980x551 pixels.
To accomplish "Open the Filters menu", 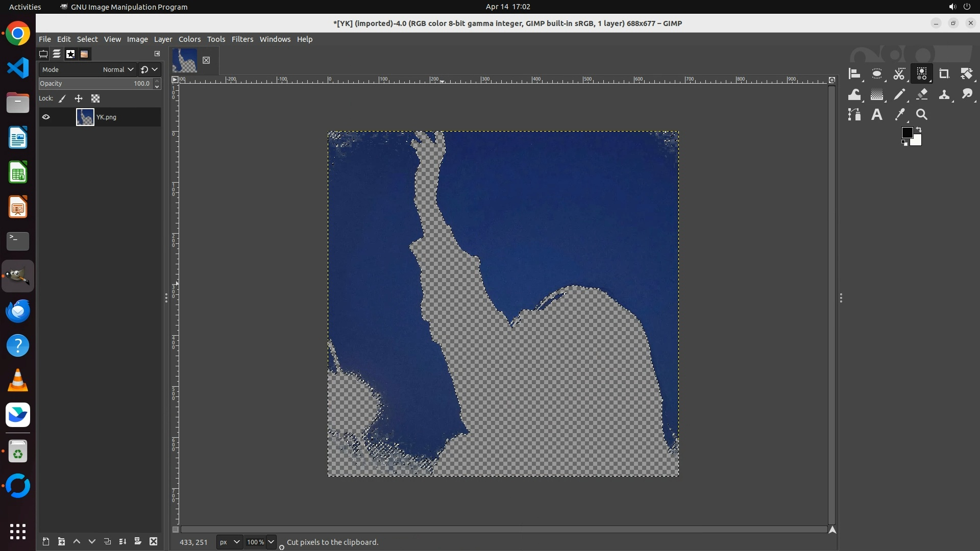I will (x=242, y=39).
